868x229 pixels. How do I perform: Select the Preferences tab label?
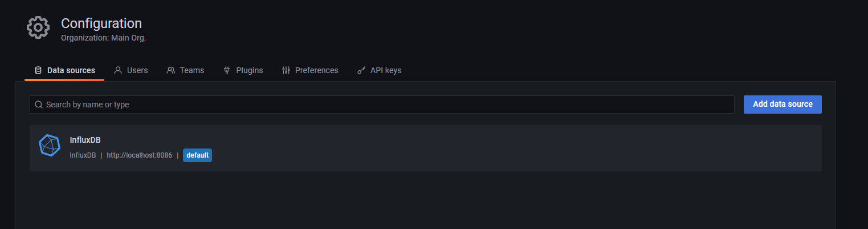point(317,70)
